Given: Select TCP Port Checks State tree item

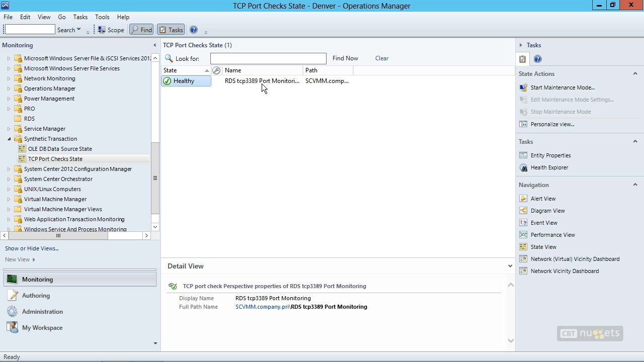Looking at the screenshot, I should click(55, 159).
